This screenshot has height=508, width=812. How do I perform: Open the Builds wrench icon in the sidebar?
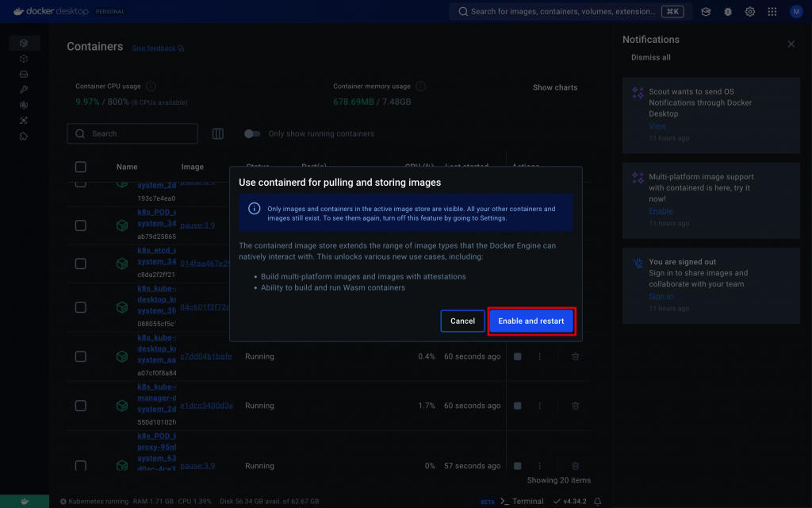[24, 90]
